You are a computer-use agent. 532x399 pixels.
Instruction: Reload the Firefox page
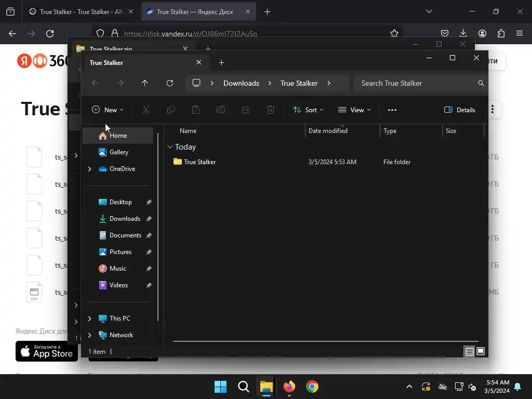click(50, 34)
